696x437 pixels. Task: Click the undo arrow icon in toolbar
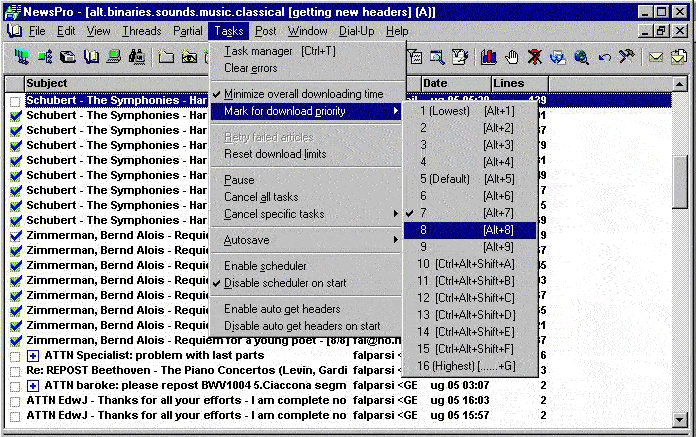(x=604, y=57)
